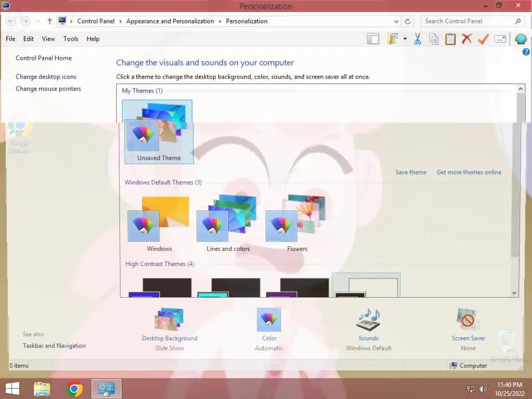This screenshot has width=532, height=399.
Task: Open Screen Saver settings
Action: pos(468,329)
